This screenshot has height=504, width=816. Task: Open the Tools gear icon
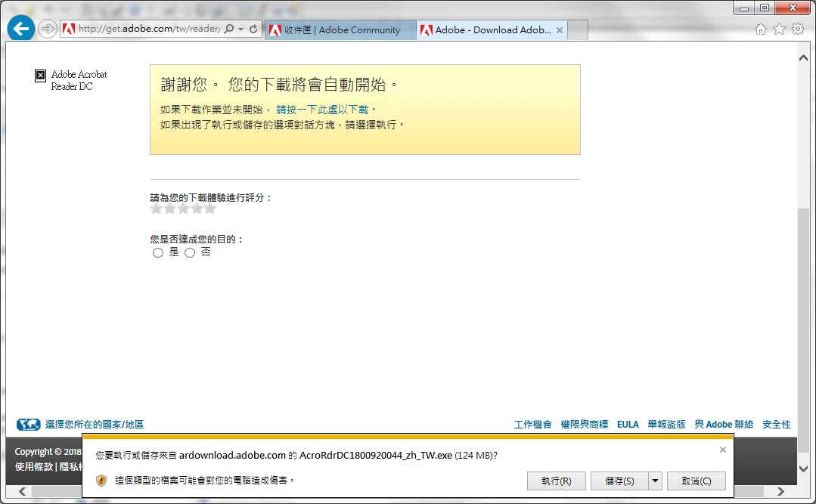(798, 29)
